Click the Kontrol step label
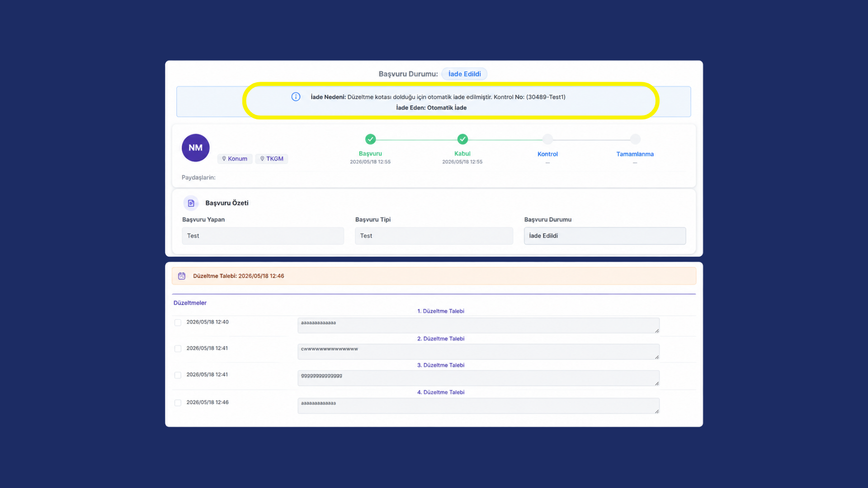868x488 pixels. (x=547, y=154)
